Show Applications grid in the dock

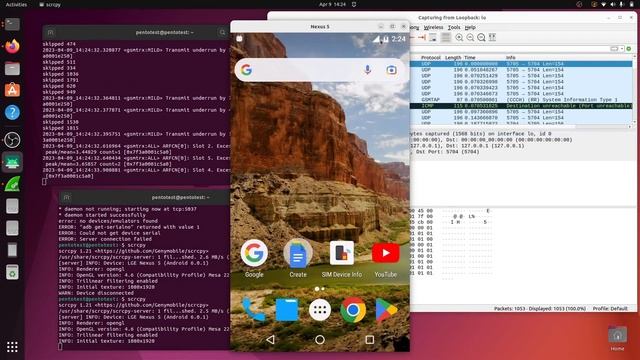pyautogui.click(x=12, y=347)
